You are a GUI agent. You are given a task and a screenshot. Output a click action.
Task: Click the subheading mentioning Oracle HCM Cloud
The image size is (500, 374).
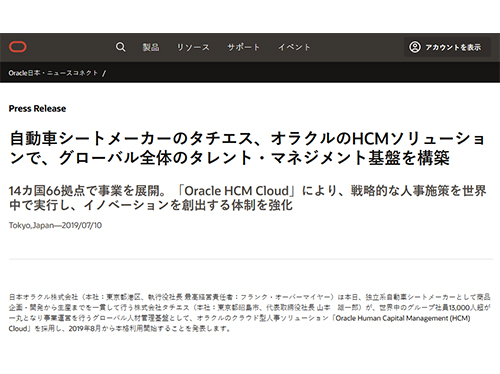point(247,198)
